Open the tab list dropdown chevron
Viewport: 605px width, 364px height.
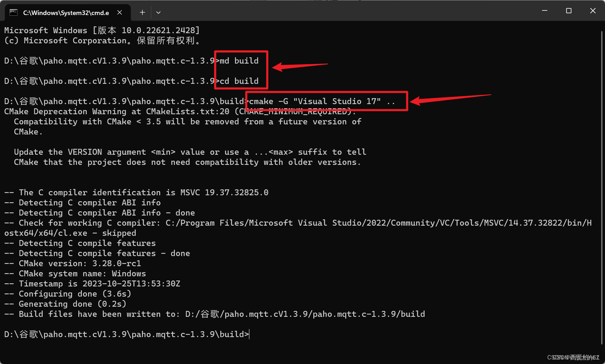[x=158, y=12]
